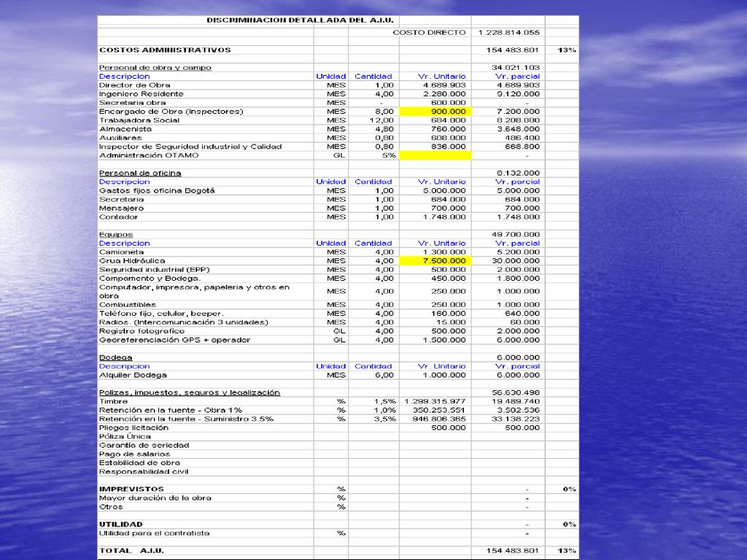Click the "Mensajero" row label
Screen dimensions: 747x560
pyautogui.click(x=121, y=208)
